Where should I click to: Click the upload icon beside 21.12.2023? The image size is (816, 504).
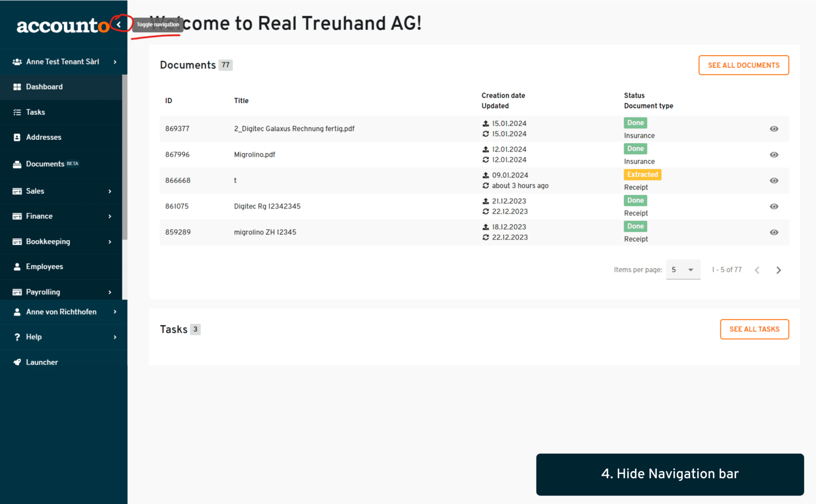[x=486, y=201]
